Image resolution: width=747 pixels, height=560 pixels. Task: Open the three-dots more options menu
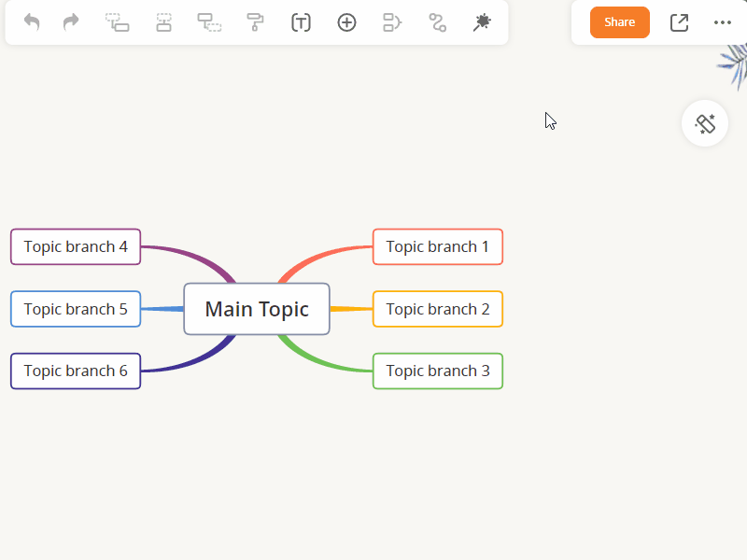click(723, 22)
